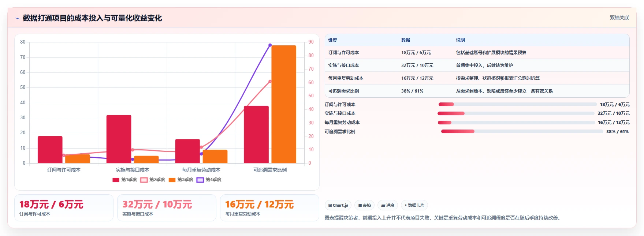The height and width of the screenshot is (236, 644).
Task: Toggle the 第2季度 legend item
Action: point(153,180)
